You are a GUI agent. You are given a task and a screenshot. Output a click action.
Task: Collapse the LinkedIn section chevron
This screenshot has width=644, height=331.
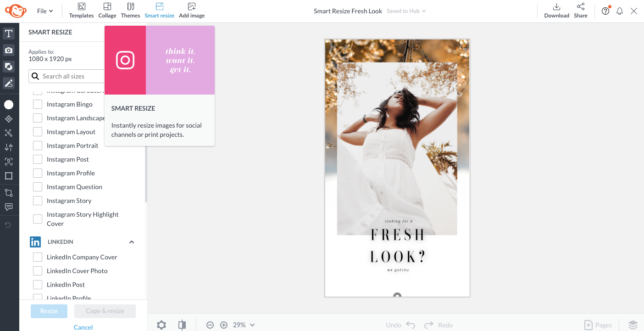132,242
